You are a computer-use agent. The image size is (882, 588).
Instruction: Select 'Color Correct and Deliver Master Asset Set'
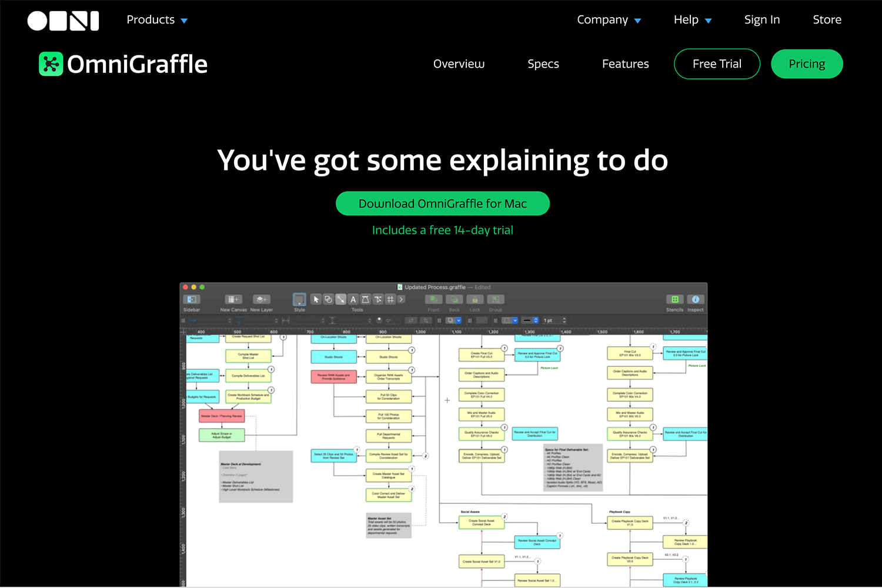[x=389, y=495]
